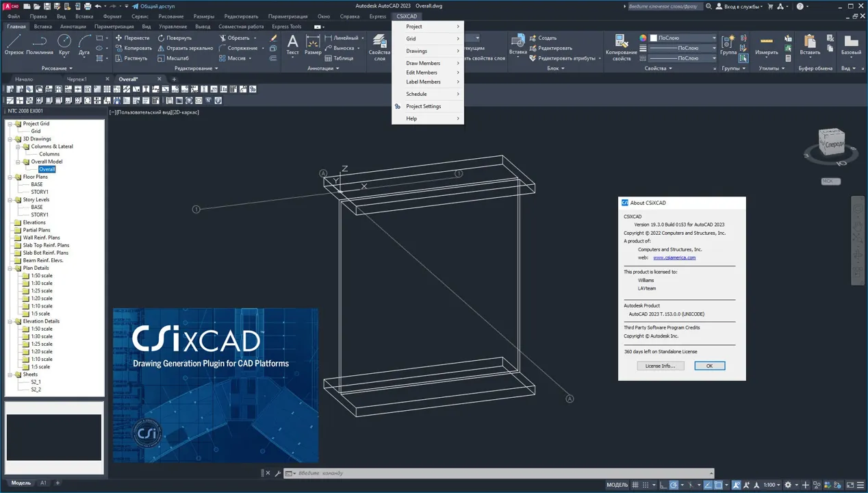Collapse the 3D Drawings tree node
Image resolution: width=868 pixels, height=493 pixels.
10,139
